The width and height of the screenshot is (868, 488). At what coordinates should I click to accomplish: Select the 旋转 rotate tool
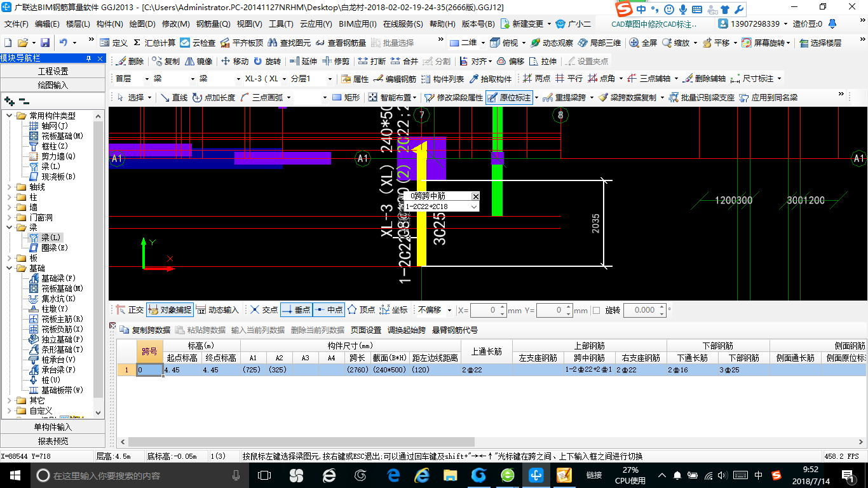[x=267, y=62]
